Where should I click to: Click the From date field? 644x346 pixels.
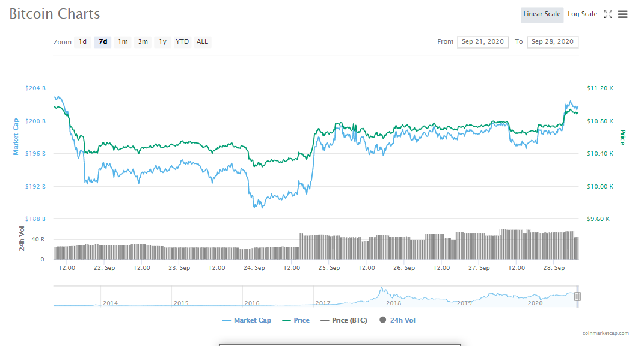[x=482, y=42]
